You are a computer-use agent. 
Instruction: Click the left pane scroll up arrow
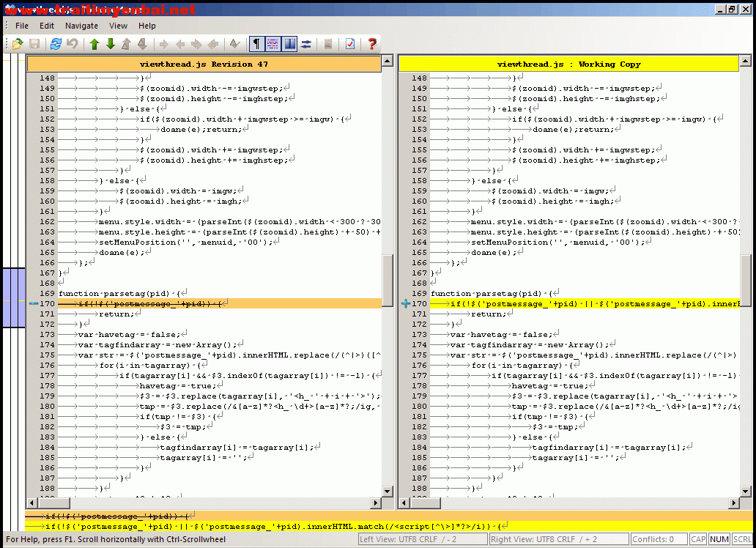[388, 61]
